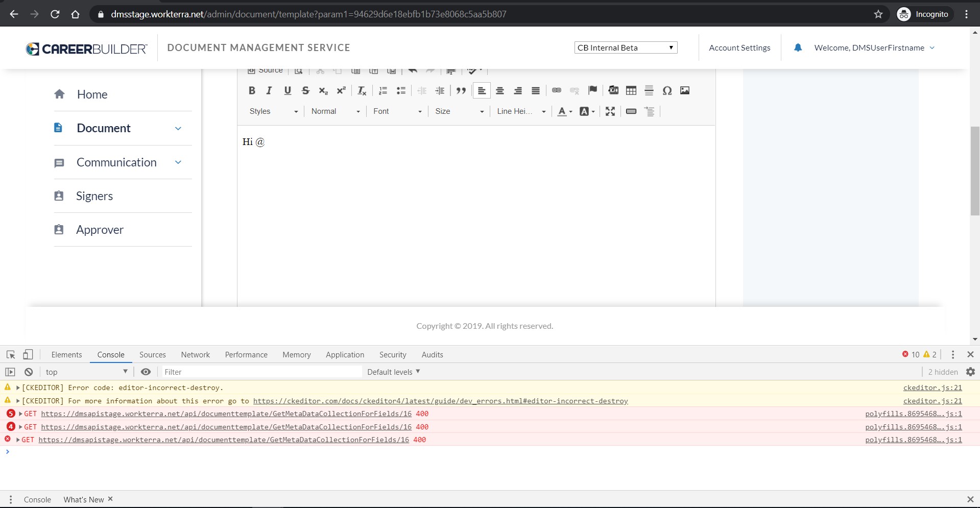The height and width of the screenshot is (508, 980).
Task: Open Account Settings link
Action: pyautogui.click(x=739, y=47)
